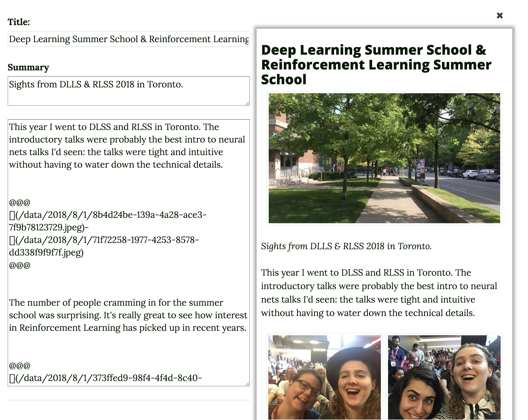528x420 pixels.
Task: Click the preview heading 'Deep Learning Summer School'
Action: pyautogui.click(x=376, y=65)
